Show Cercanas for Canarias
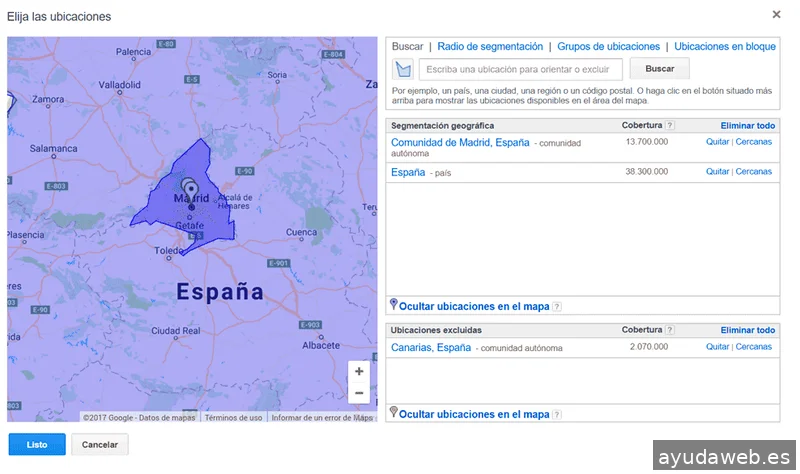 [754, 346]
